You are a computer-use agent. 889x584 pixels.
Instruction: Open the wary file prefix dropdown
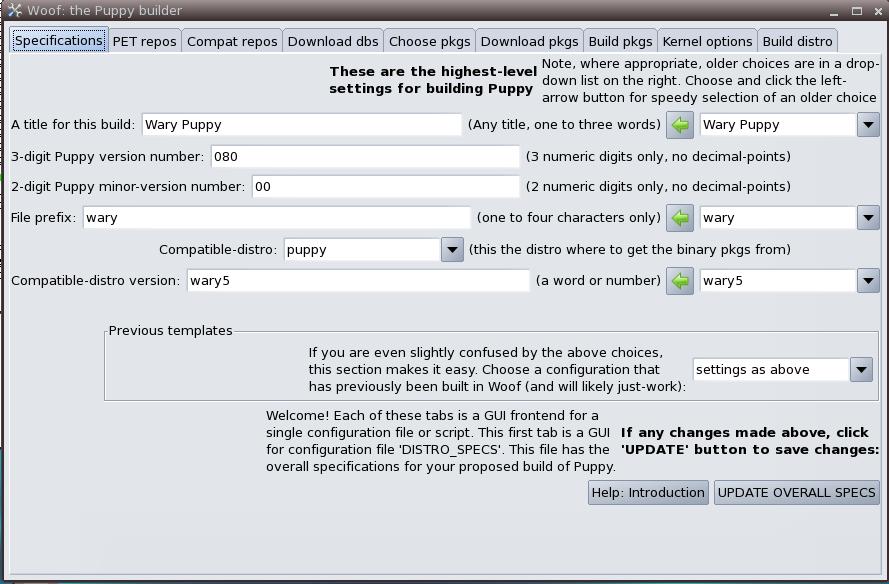click(x=867, y=218)
